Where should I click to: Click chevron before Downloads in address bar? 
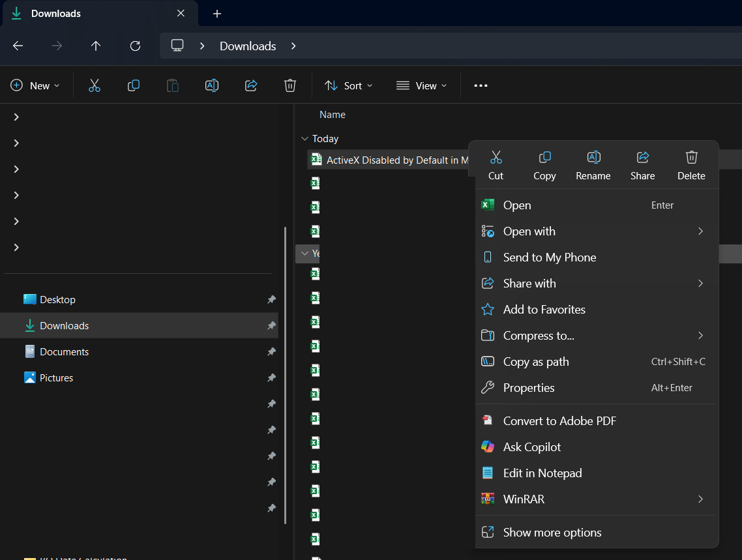pyautogui.click(x=202, y=46)
